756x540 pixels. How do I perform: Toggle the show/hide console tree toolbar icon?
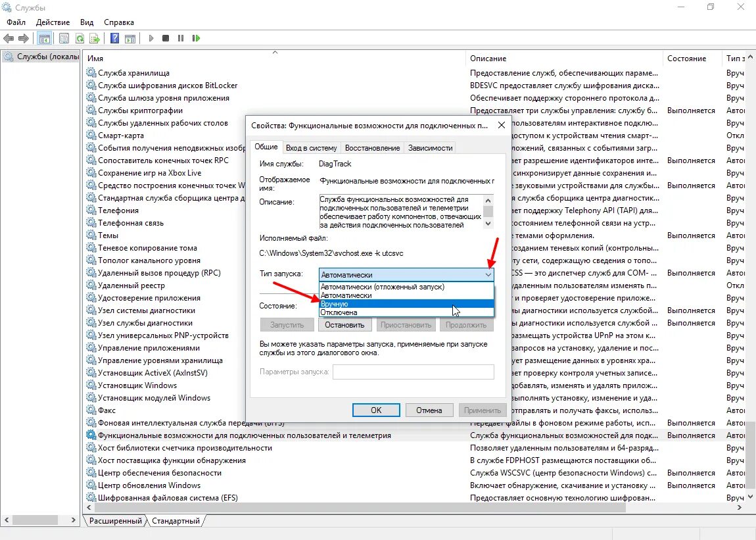pyautogui.click(x=44, y=38)
